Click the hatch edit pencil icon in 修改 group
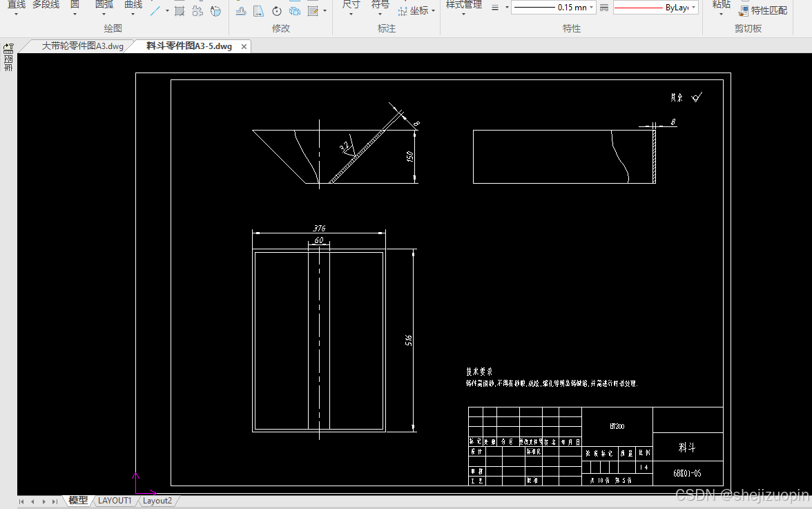The width and height of the screenshot is (812, 509). tap(313, 11)
